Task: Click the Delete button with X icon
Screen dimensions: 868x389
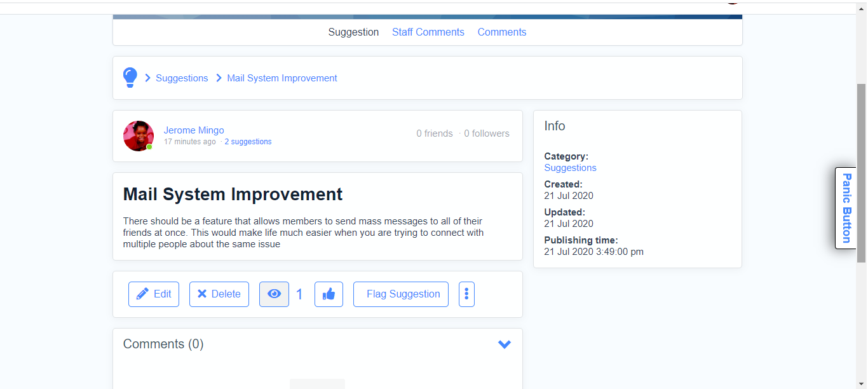Action: [219, 294]
